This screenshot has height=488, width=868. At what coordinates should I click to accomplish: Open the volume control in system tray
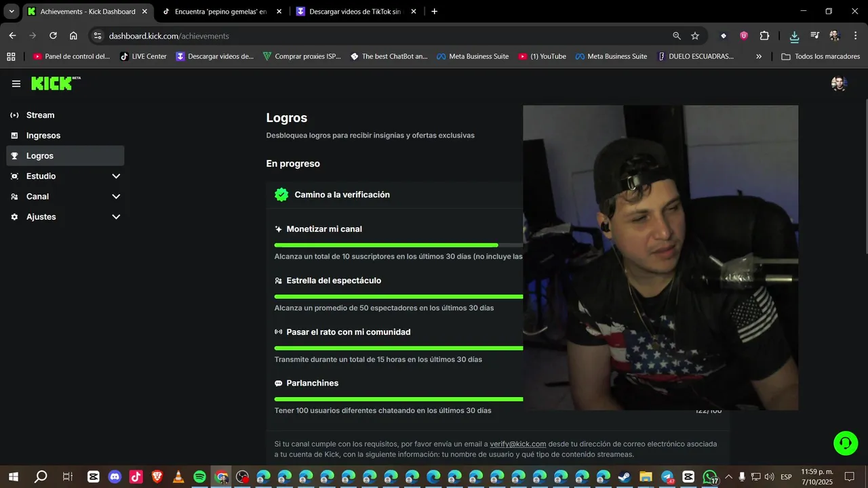coord(769,477)
